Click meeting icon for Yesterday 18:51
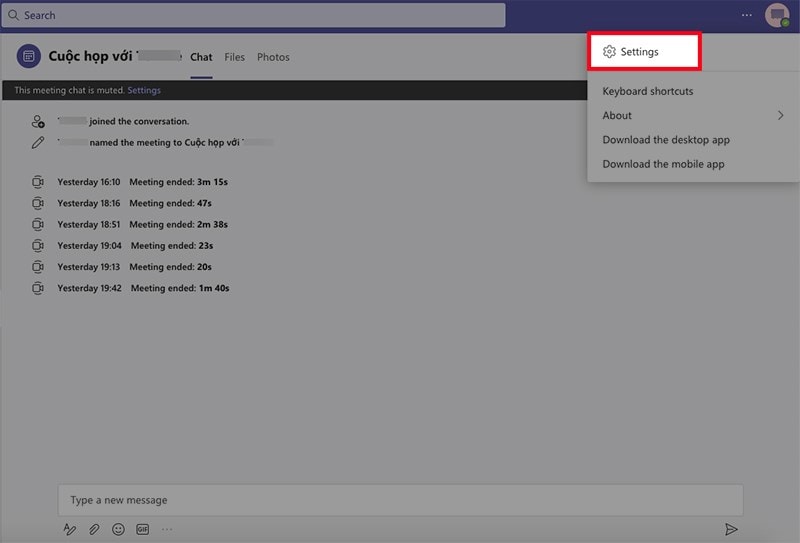This screenshot has width=800, height=543. 38,224
